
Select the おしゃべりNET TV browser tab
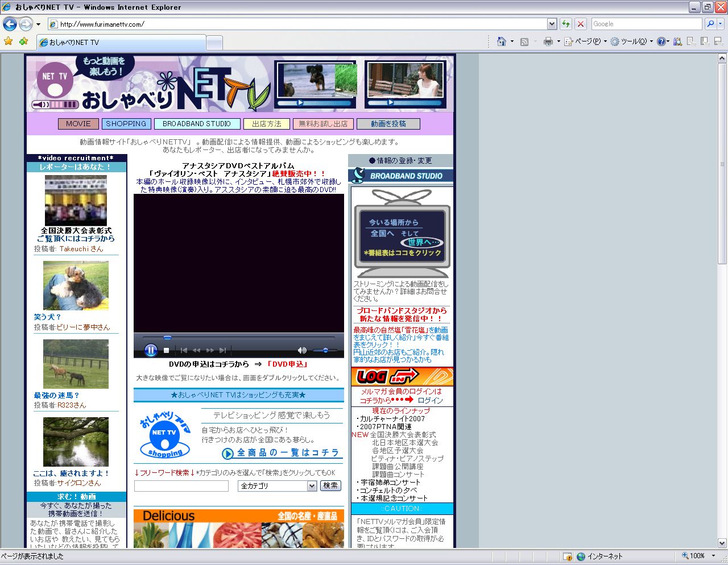pyautogui.click(x=121, y=42)
